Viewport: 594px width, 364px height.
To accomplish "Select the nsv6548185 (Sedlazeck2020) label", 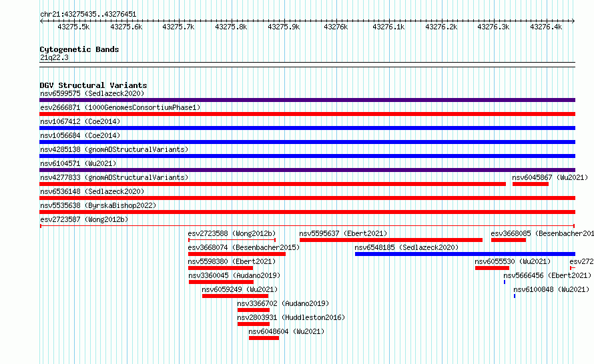I will 406,247.
